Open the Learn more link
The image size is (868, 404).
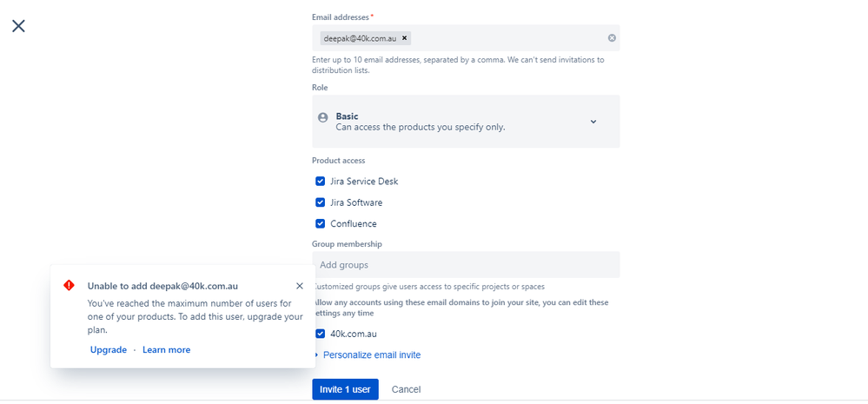tap(166, 350)
